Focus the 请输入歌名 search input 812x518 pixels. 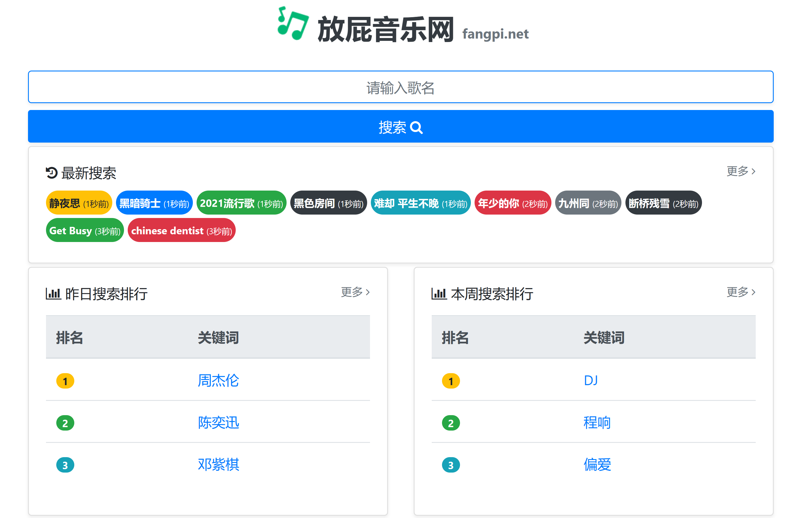(401, 87)
